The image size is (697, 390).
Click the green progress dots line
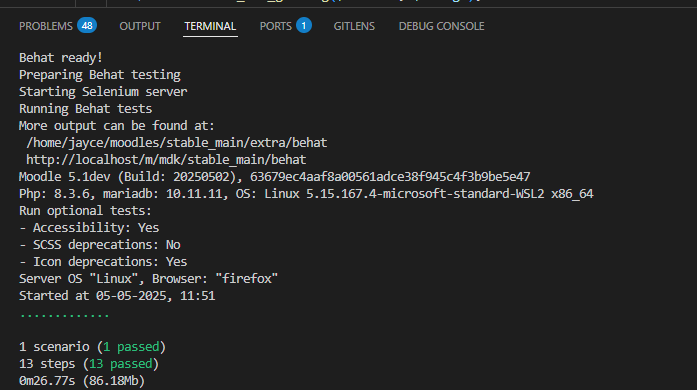click(x=64, y=315)
